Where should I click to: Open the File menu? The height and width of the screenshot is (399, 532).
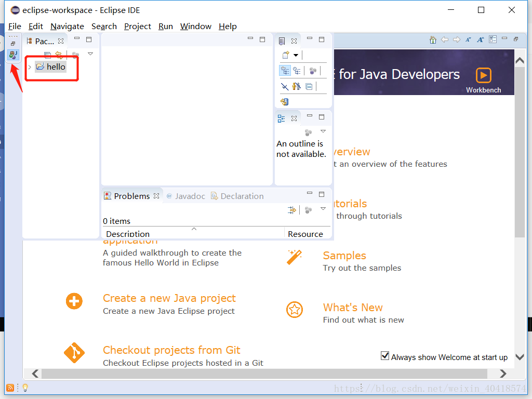pyautogui.click(x=15, y=26)
